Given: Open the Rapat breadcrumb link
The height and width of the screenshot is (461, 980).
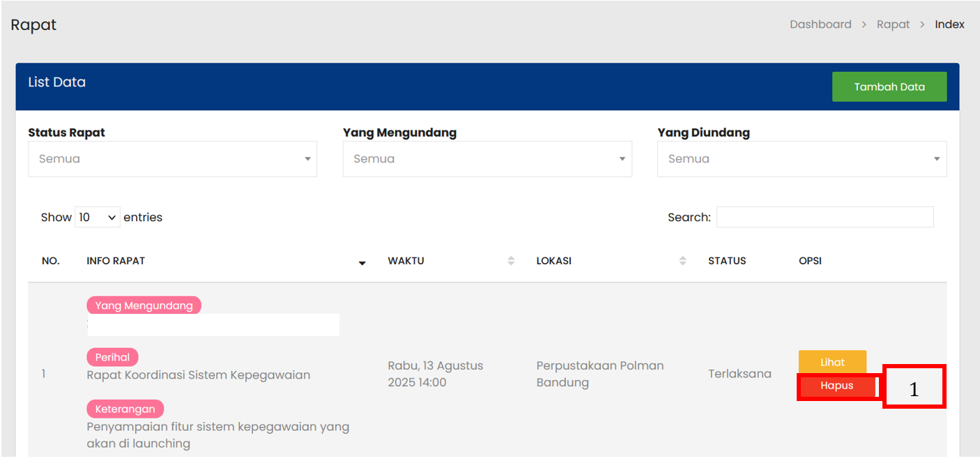Looking at the screenshot, I should click(893, 24).
